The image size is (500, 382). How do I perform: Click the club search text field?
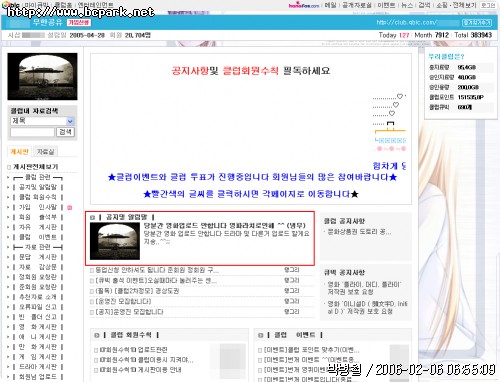click(x=32, y=132)
